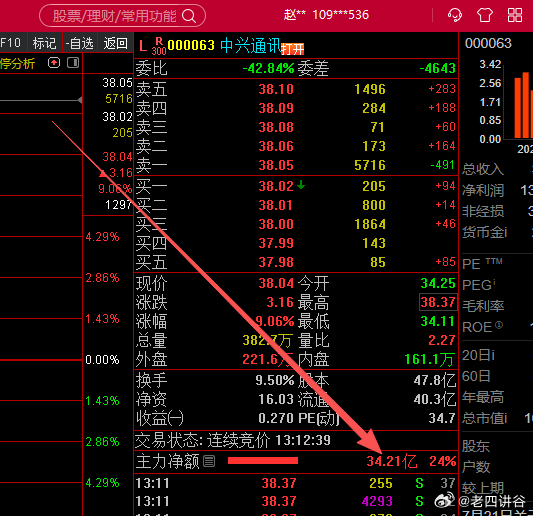Open the 主力净额 details list icon

click(209, 461)
